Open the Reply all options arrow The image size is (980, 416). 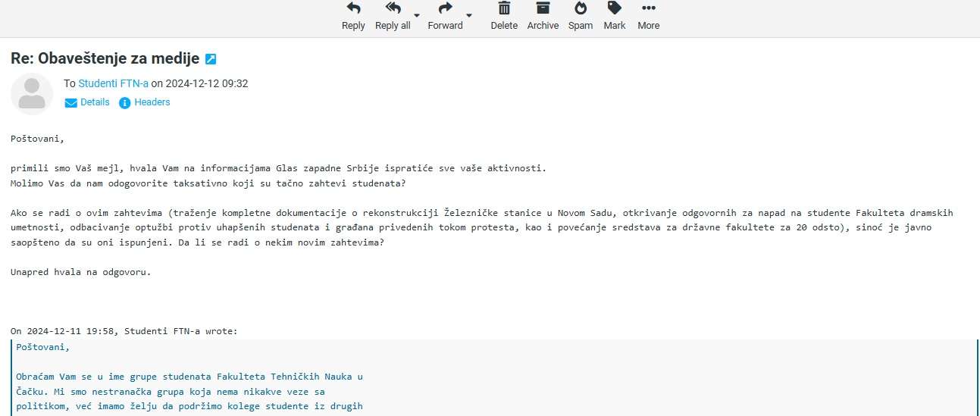pos(416,15)
